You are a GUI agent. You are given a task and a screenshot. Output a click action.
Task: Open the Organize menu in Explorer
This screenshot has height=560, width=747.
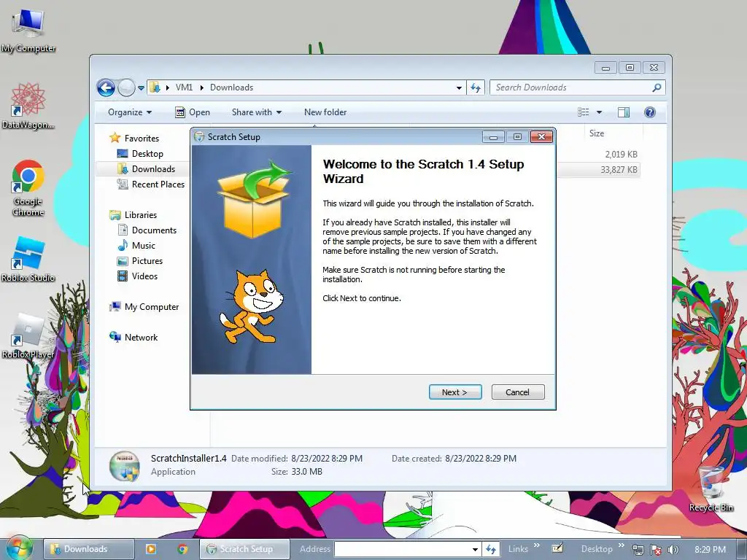[130, 112]
